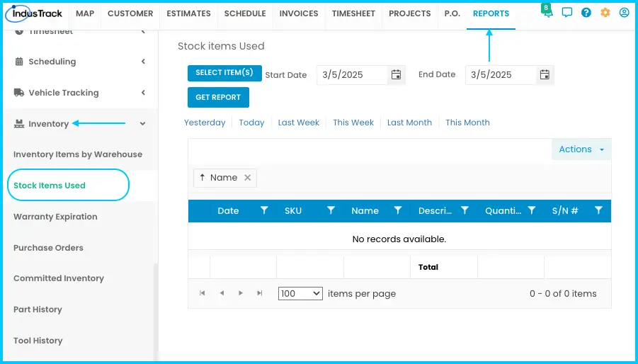
Task: Filter the SKU column
Action: point(331,210)
